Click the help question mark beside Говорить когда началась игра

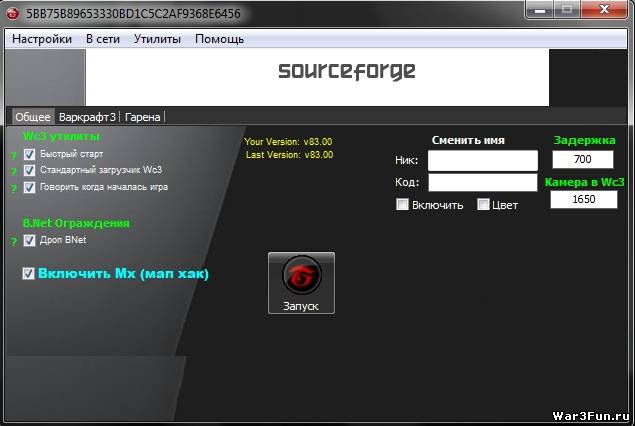(14, 188)
